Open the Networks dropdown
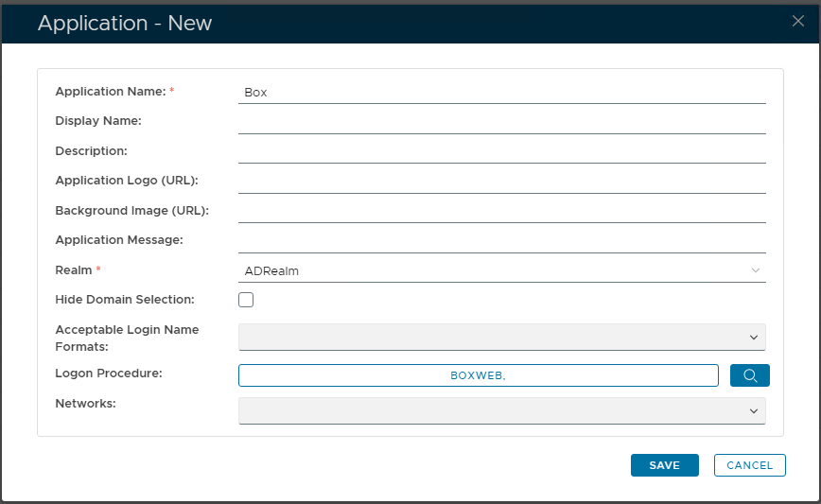This screenshot has width=821, height=504. (x=501, y=410)
